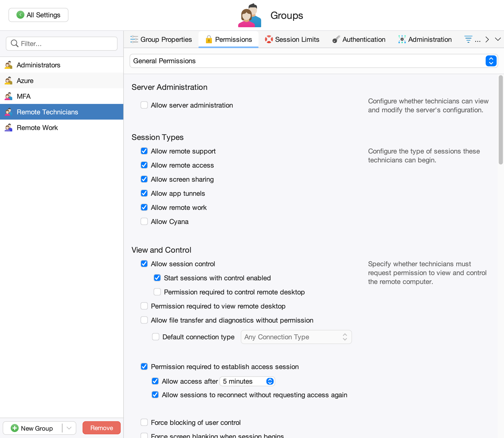The width and height of the screenshot is (504, 438).
Task: Enable Allow server administration checkbox
Action: pos(144,105)
